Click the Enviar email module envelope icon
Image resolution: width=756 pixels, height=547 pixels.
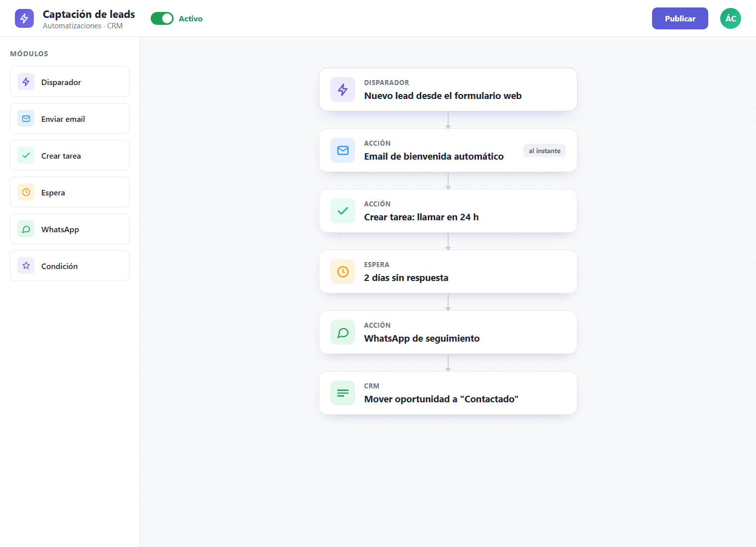click(x=26, y=119)
